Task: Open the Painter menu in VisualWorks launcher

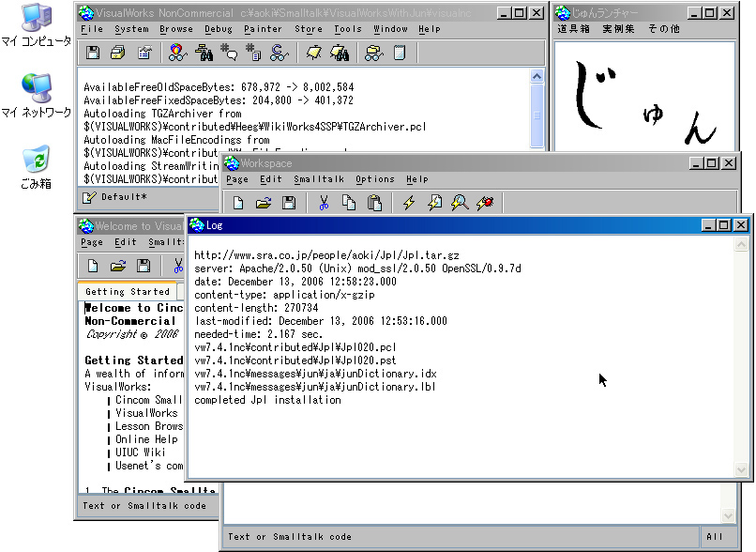Action: (264, 29)
